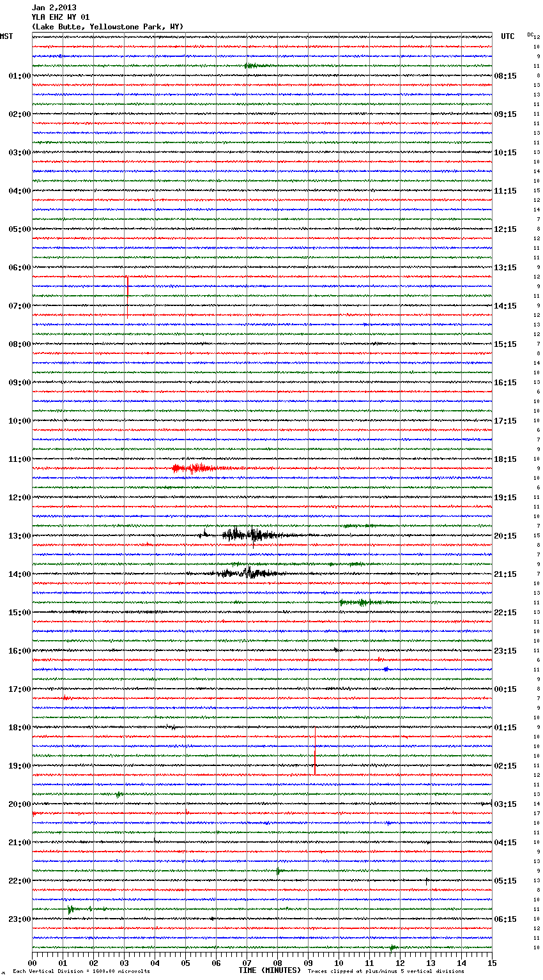
Task: Click the "21:00" MST time label
Action: click(x=20, y=843)
